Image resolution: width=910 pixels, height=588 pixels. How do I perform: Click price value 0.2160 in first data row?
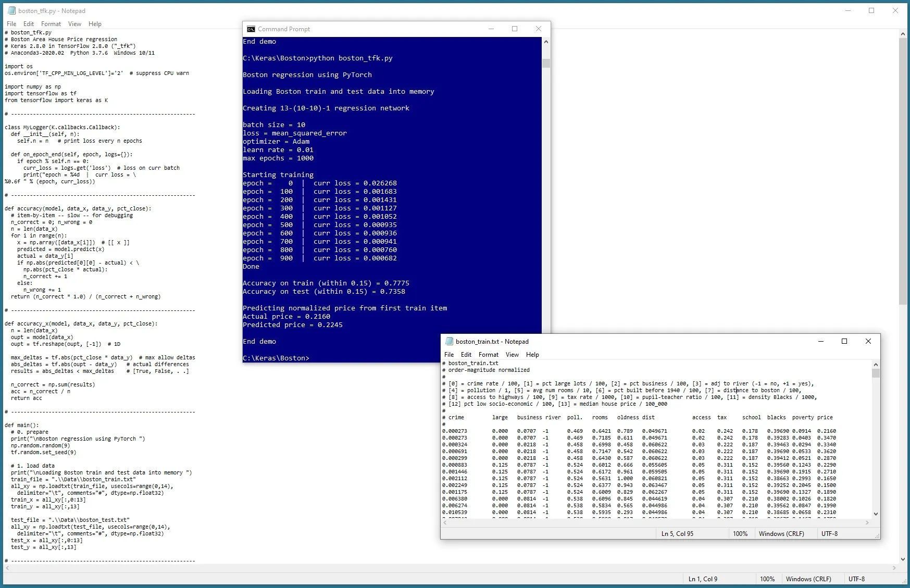(826, 431)
